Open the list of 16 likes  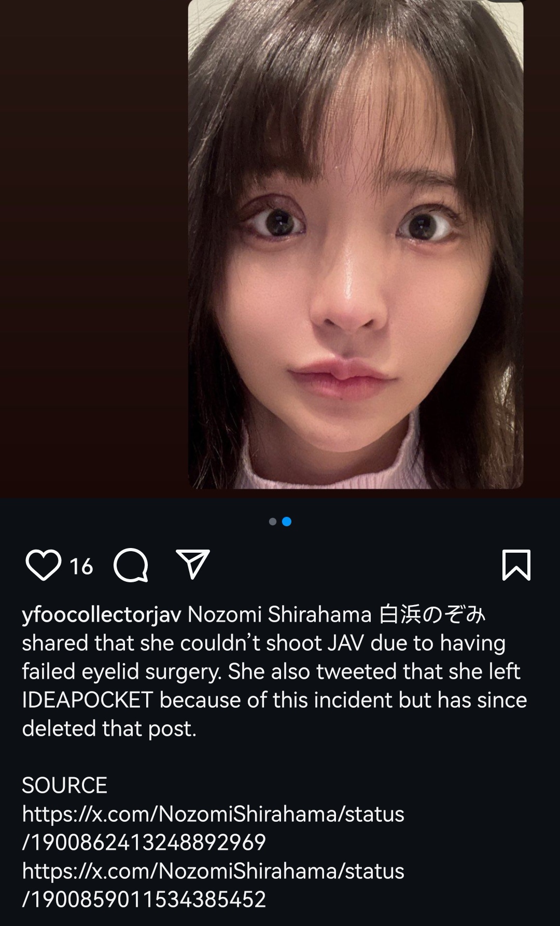pyautogui.click(x=81, y=566)
